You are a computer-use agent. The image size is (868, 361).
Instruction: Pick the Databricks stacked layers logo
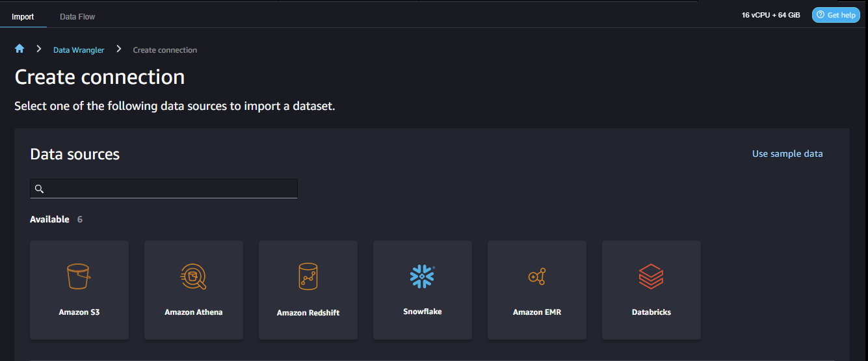(x=651, y=276)
